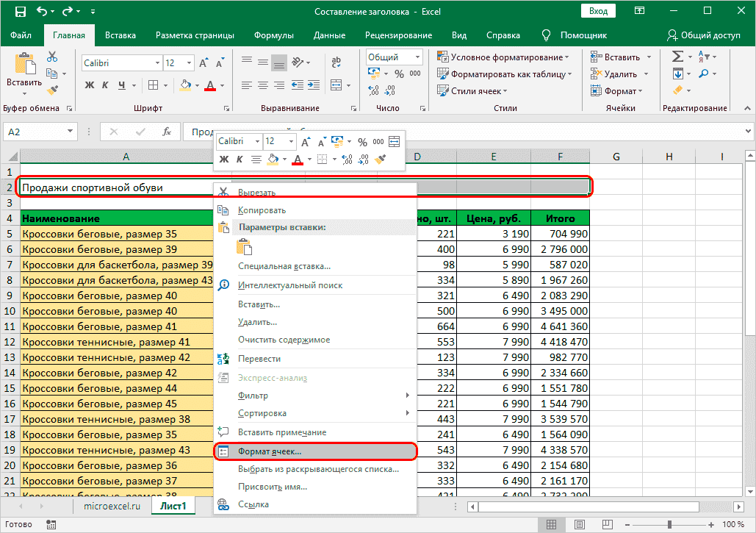Click the percent style icon in the Число group
The image size is (756, 533).
(x=399, y=74)
